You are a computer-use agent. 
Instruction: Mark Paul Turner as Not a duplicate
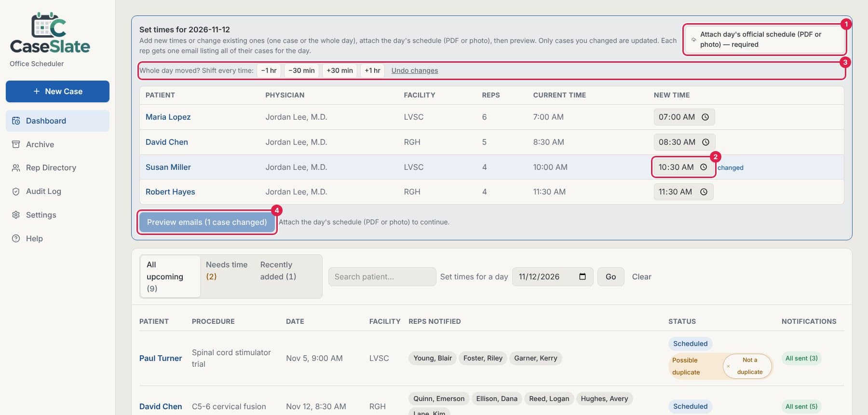[x=747, y=366]
